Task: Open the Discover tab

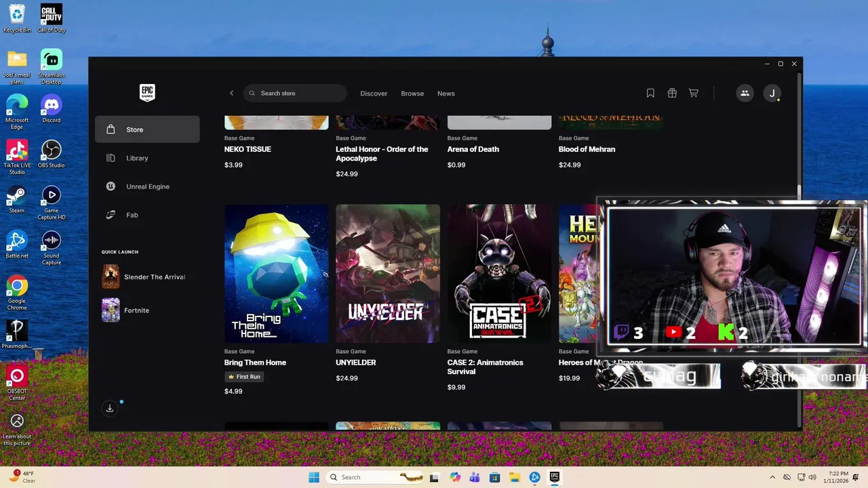Action: pos(374,94)
